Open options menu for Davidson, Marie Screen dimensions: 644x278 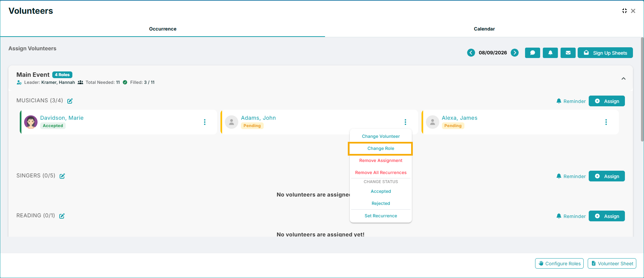pyautogui.click(x=205, y=122)
